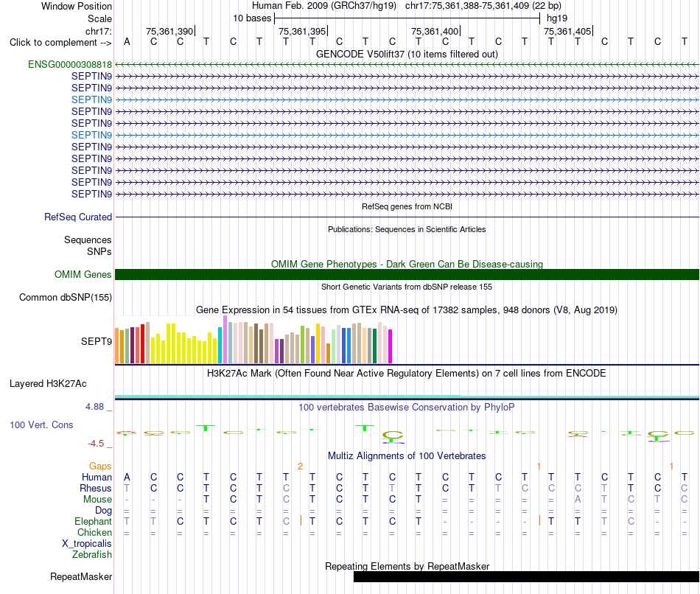The width and height of the screenshot is (700, 594).
Task: Click the orange Gaps row label
Action: [x=100, y=467]
